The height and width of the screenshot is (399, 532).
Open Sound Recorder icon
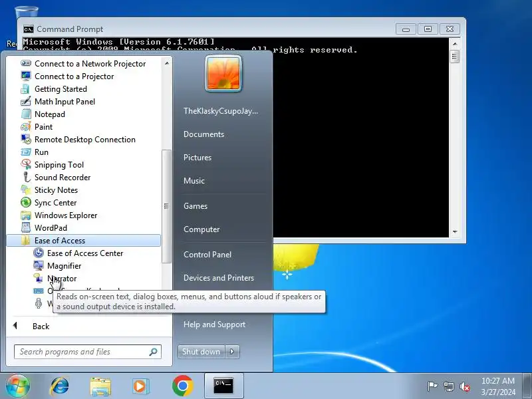click(26, 177)
